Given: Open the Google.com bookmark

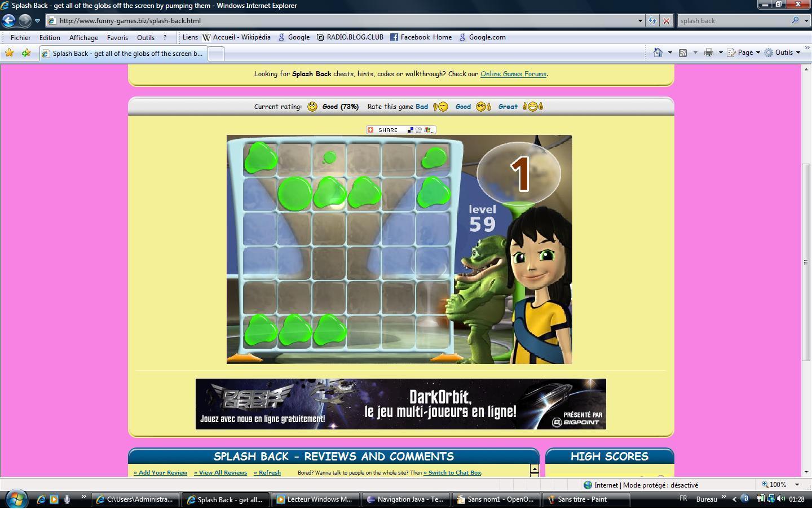Looking at the screenshot, I should [x=482, y=37].
